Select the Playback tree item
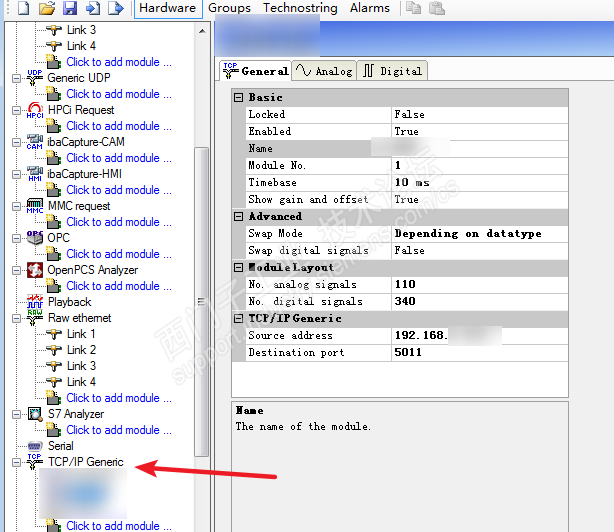Viewport: 614px width, 532px height. coord(69,302)
